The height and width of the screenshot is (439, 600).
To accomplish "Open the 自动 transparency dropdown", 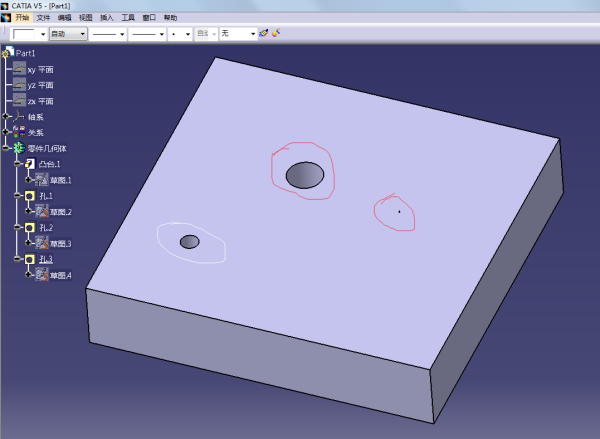I will (83, 34).
